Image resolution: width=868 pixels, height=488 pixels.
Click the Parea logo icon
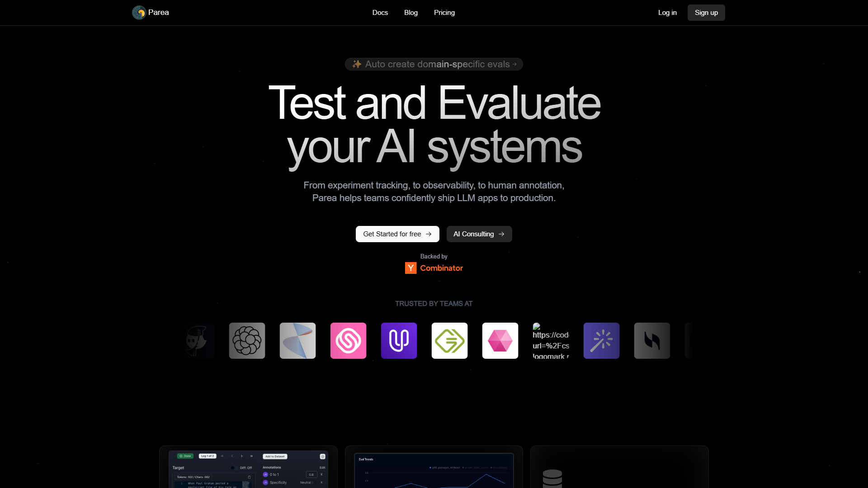click(139, 13)
